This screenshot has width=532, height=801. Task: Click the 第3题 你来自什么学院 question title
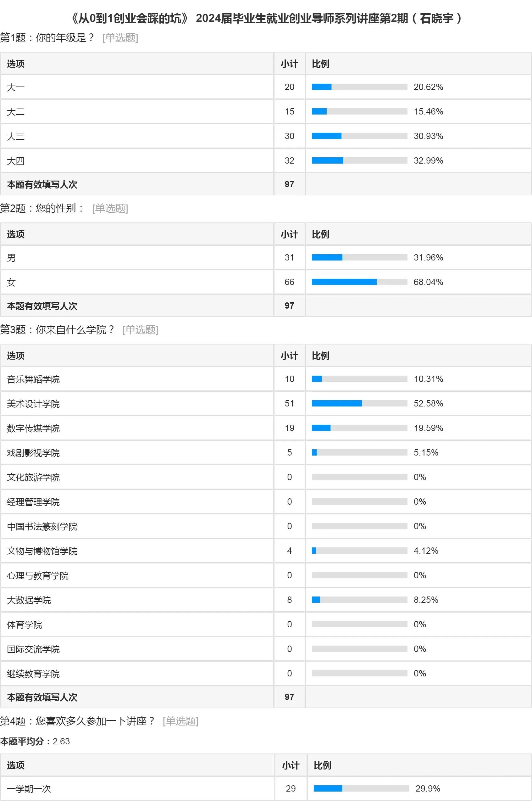tap(58, 330)
